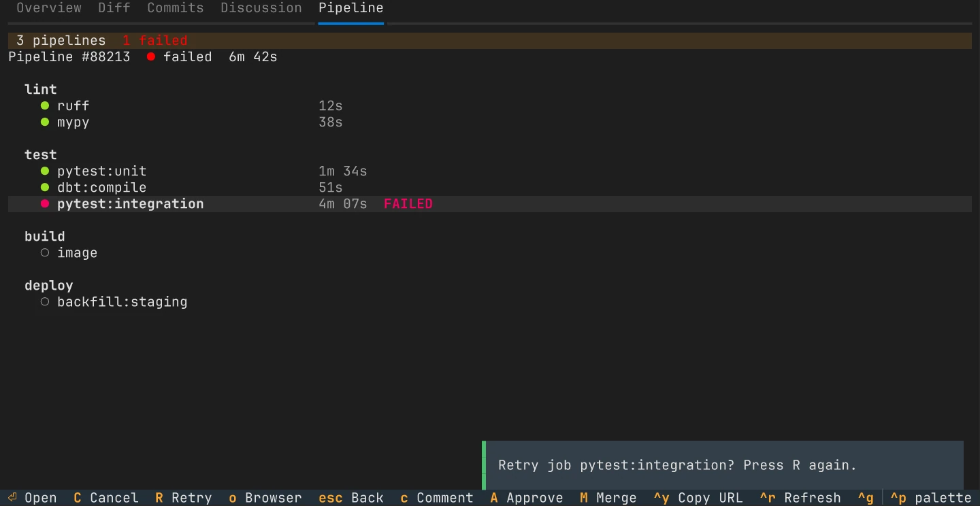
Task: Select the pytest:unit success status dot
Action: point(45,171)
